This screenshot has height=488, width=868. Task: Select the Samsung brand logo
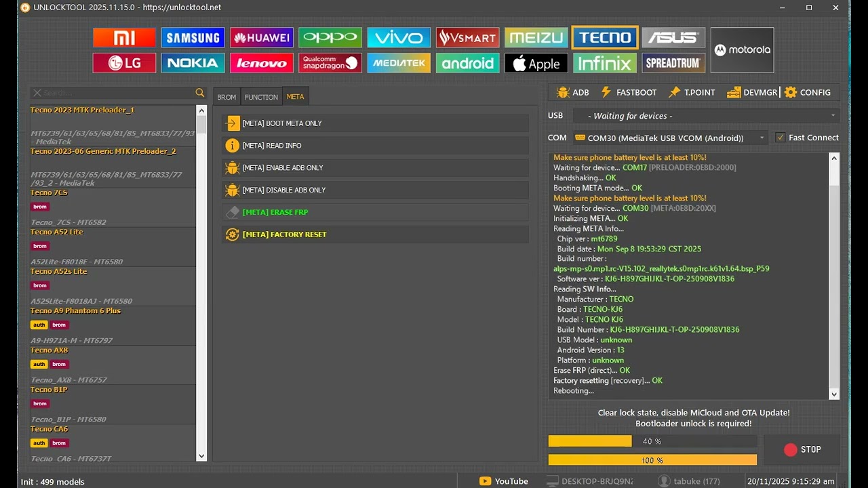point(193,38)
